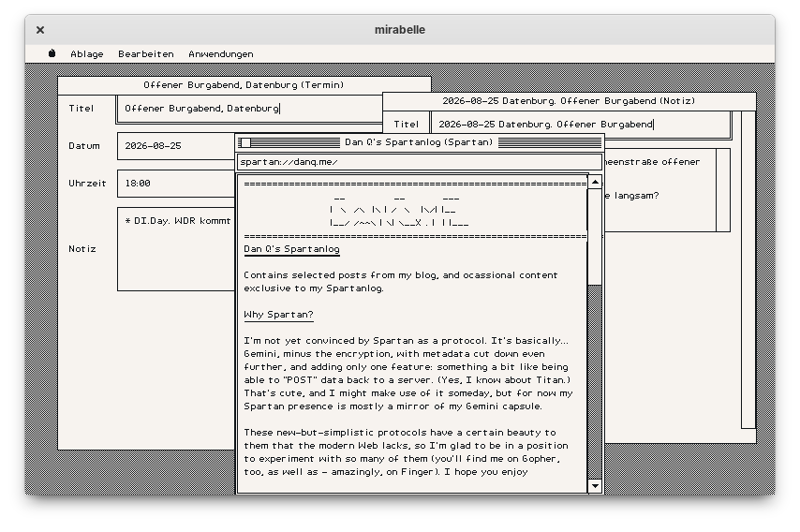This screenshot has height=532, width=800.
Task: Click the Spartanlog window title bar text
Action: coord(419,142)
